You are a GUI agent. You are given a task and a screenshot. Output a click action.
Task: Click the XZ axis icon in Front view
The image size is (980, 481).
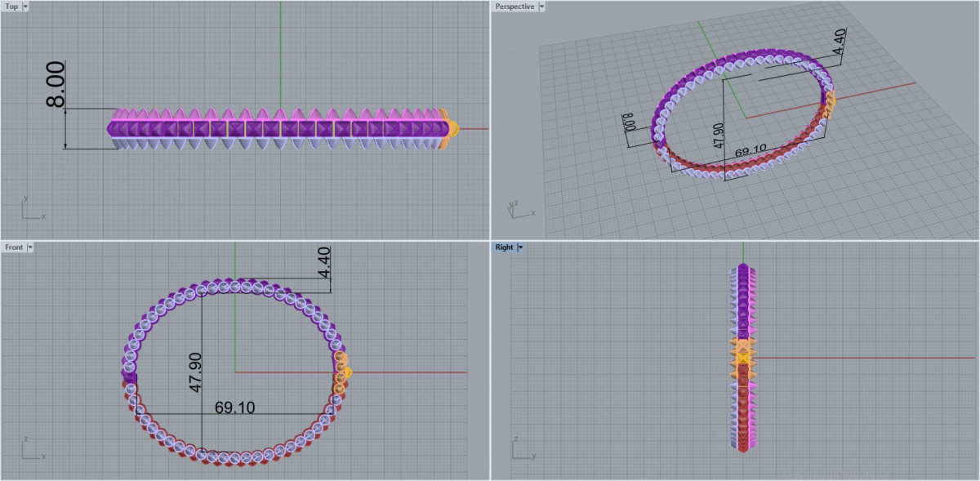click(32, 450)
